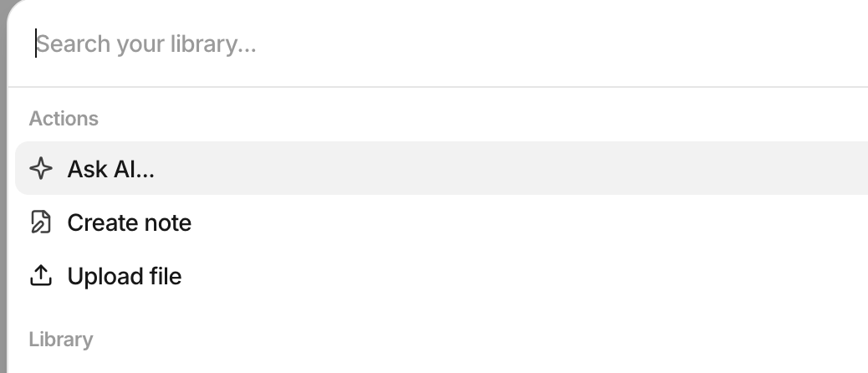
Task: Click the 'Create note' text label
Action: (129, 222)
